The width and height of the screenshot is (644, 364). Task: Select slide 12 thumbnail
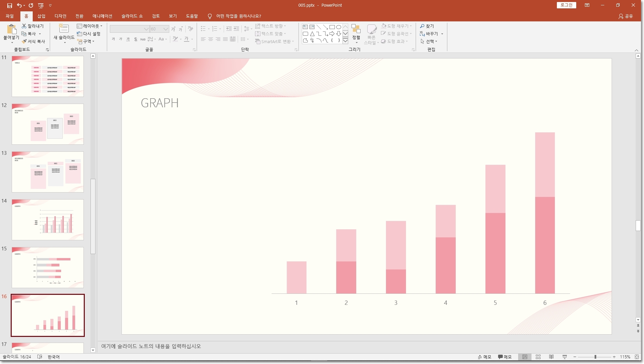(x=48, y=124)
